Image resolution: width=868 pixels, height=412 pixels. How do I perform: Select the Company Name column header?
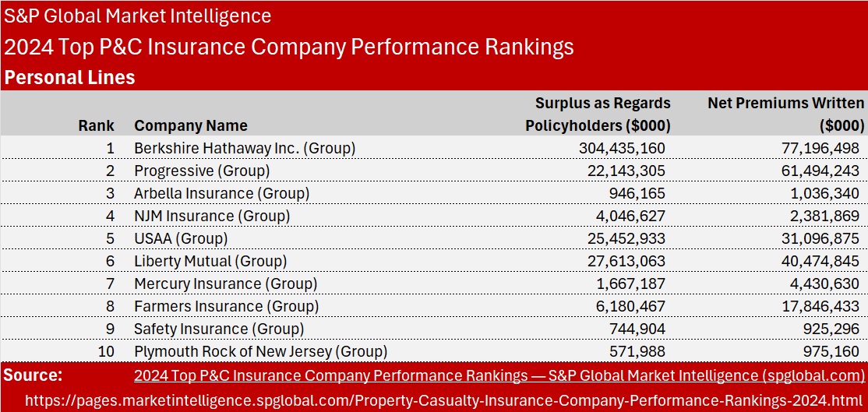click(191, 125)
